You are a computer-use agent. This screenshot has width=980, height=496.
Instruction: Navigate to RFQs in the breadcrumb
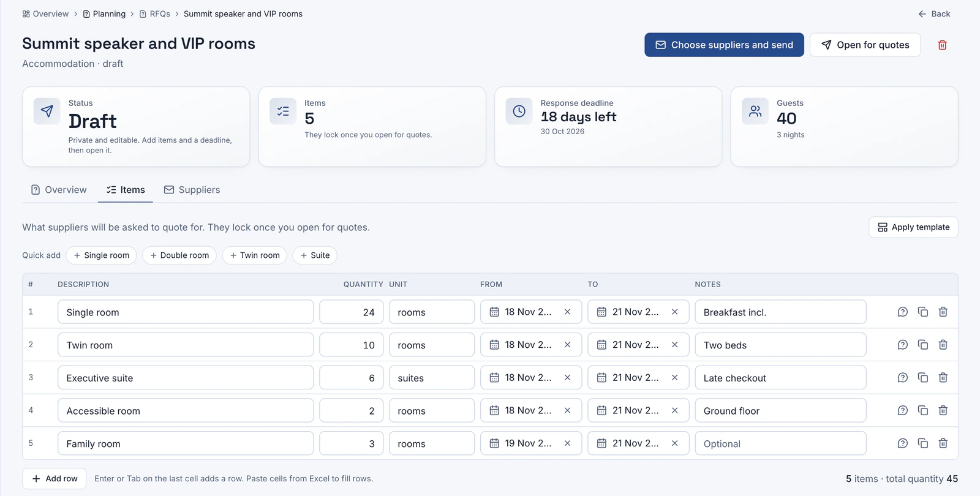(155, 13)
